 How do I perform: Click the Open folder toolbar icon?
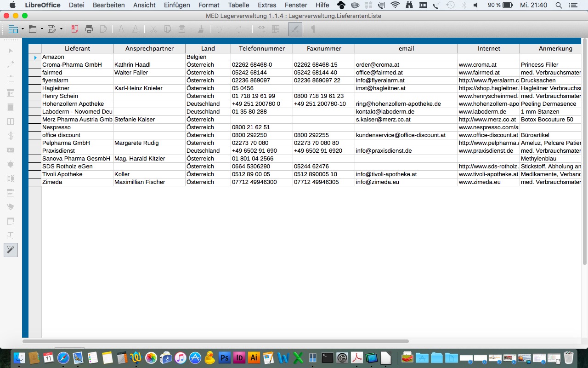[33, 29]
